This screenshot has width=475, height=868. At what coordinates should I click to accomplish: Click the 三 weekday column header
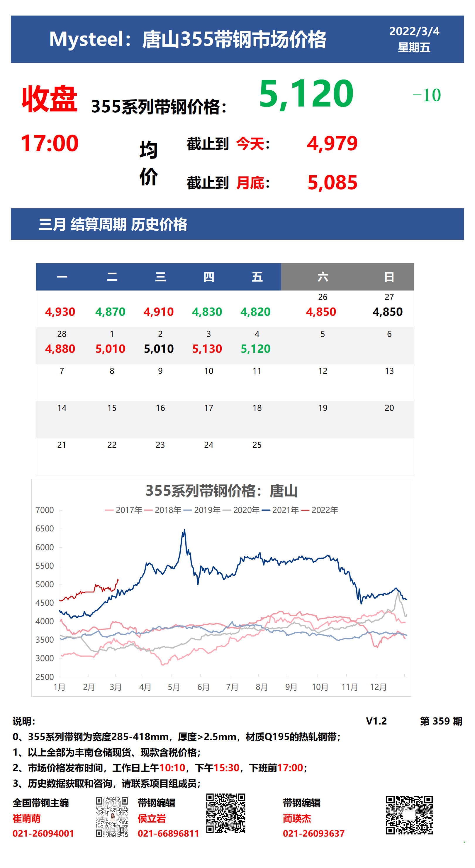pos(160,277)
